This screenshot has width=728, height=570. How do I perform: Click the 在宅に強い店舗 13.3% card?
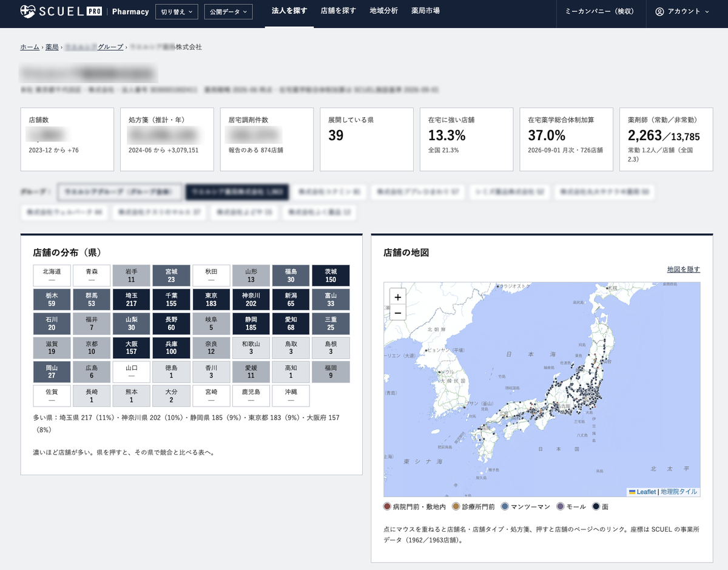467,140
